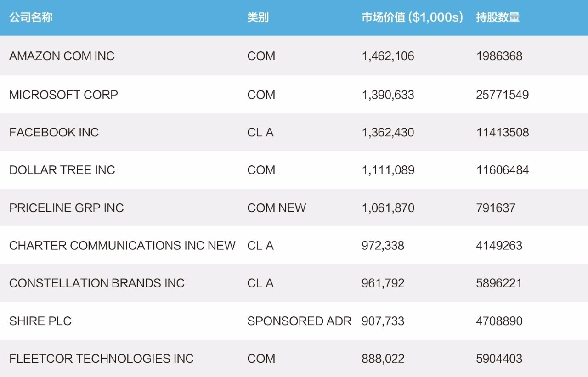Click the 888,022 market value cell
Viewport: 588px width, 377px height.
point(383,359)
